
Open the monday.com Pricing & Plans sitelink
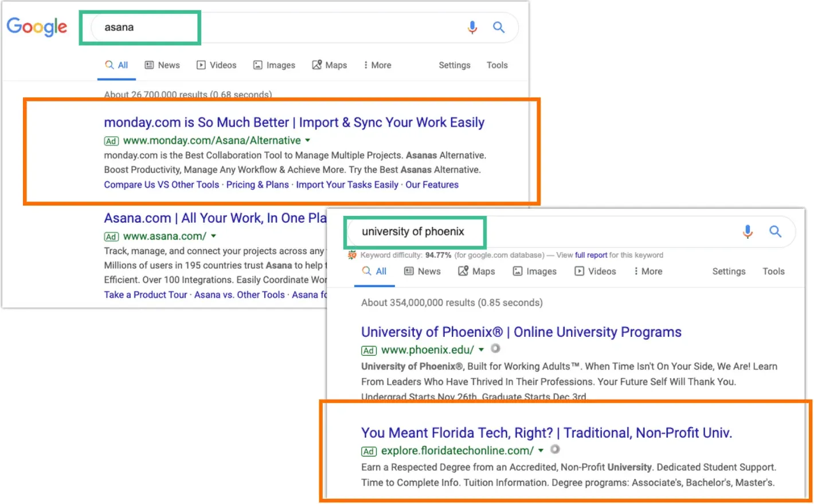click(x=257, y=184)
